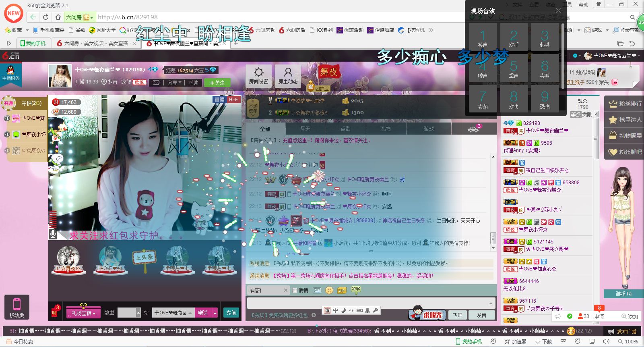Viewport: 644px width, 347px height.
Task: Open the red 财 envelope with badge 3
Action: (x=55, y=312)
